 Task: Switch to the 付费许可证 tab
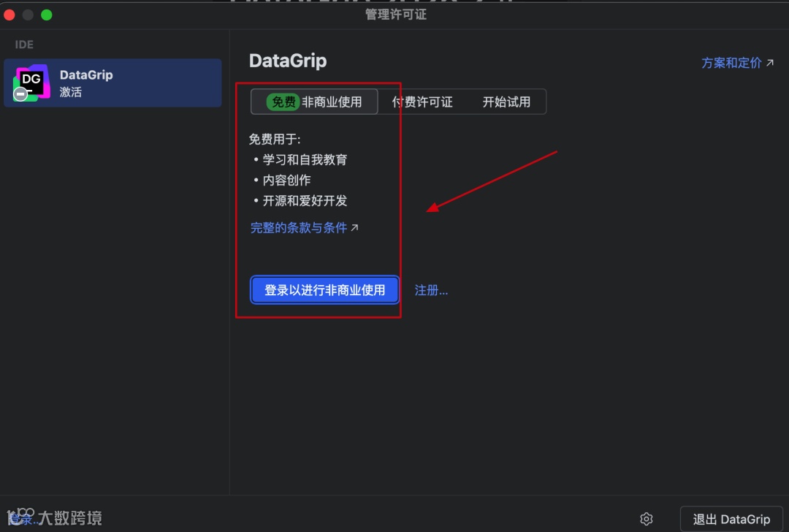(422, 102)
